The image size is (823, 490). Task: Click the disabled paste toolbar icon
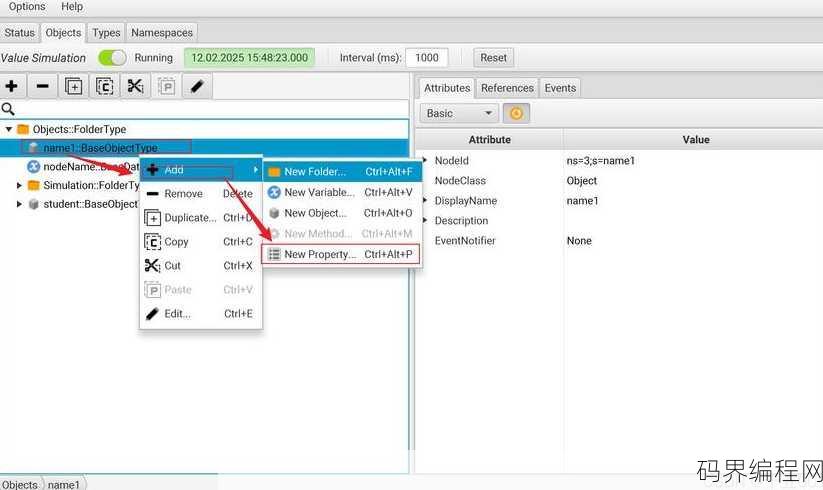point(166,86)
